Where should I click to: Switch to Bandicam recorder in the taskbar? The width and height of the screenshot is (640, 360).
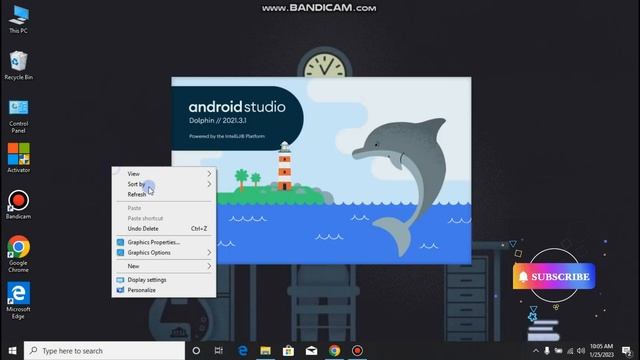click(357, 351)
